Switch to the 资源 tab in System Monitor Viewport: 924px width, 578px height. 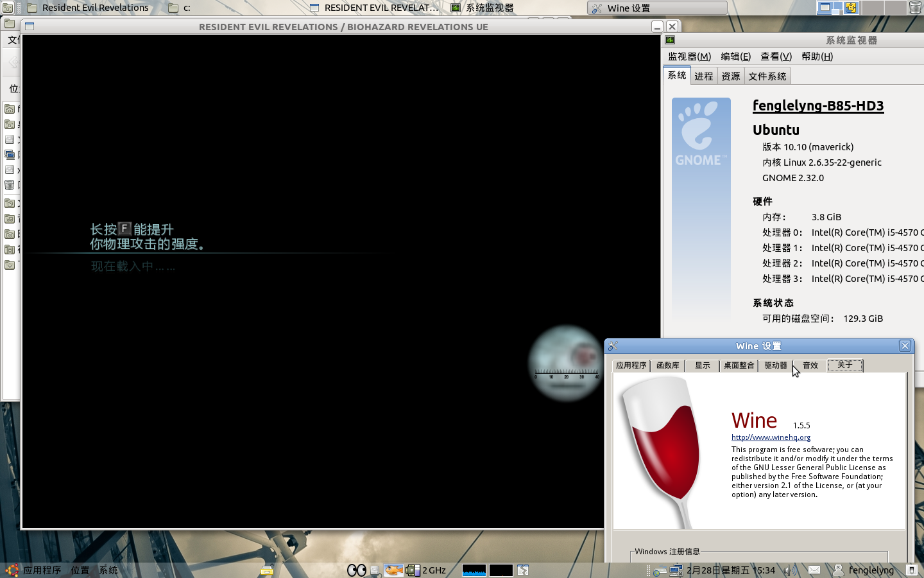(731, 76)
